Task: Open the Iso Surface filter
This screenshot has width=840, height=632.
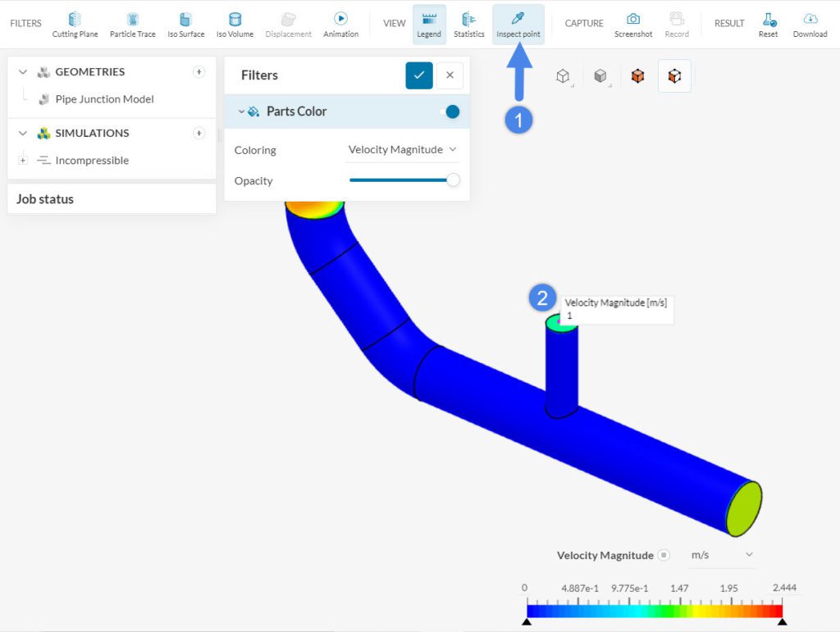Action: (x=185, y=22)
